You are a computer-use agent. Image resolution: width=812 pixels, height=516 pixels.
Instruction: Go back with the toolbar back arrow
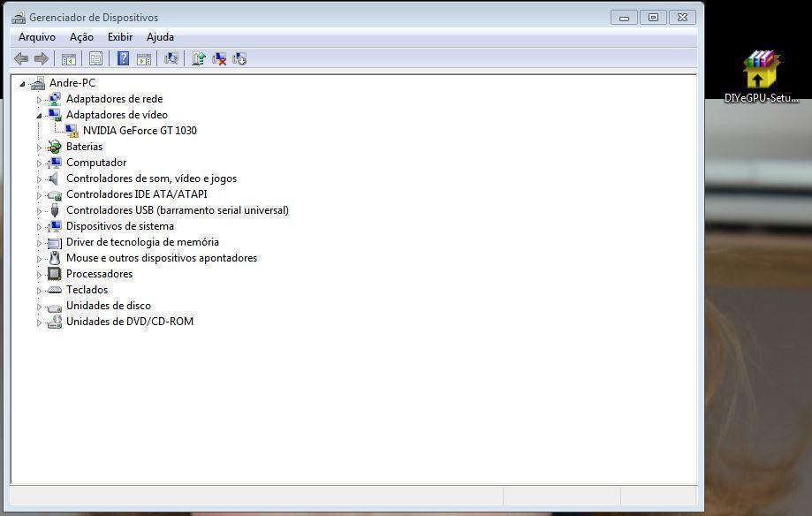(21, 58)
